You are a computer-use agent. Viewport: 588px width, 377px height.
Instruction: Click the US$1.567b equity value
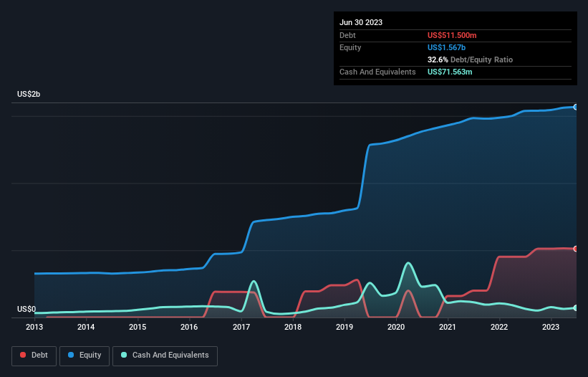pos(446,47)
